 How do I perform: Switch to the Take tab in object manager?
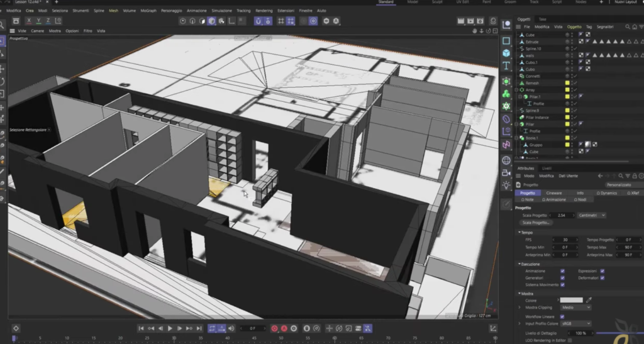(x=542, y=19)
